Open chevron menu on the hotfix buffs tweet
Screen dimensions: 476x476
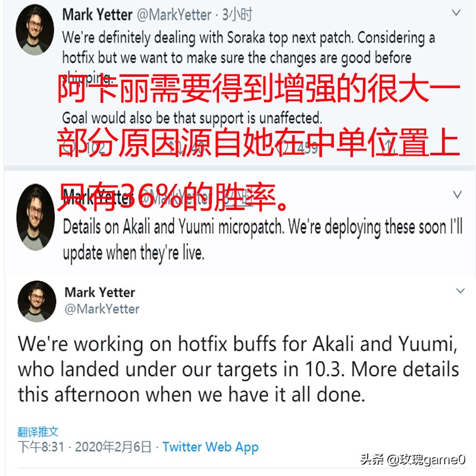[x=461, y=291]
